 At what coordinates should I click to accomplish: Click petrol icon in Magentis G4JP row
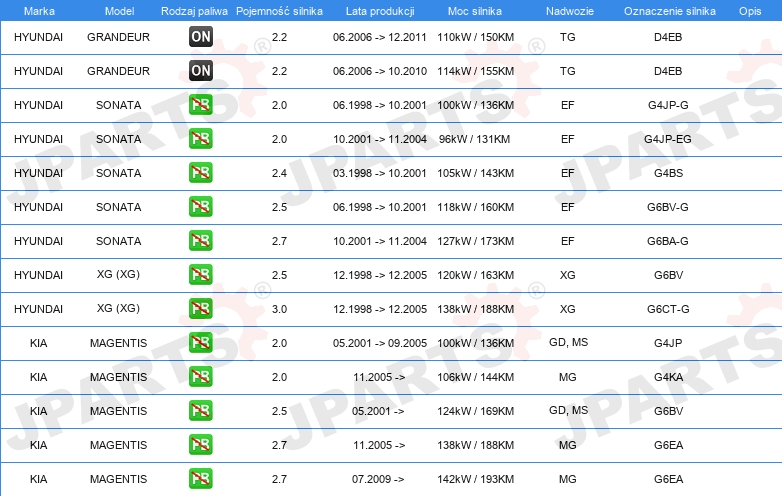click(201, 342)
